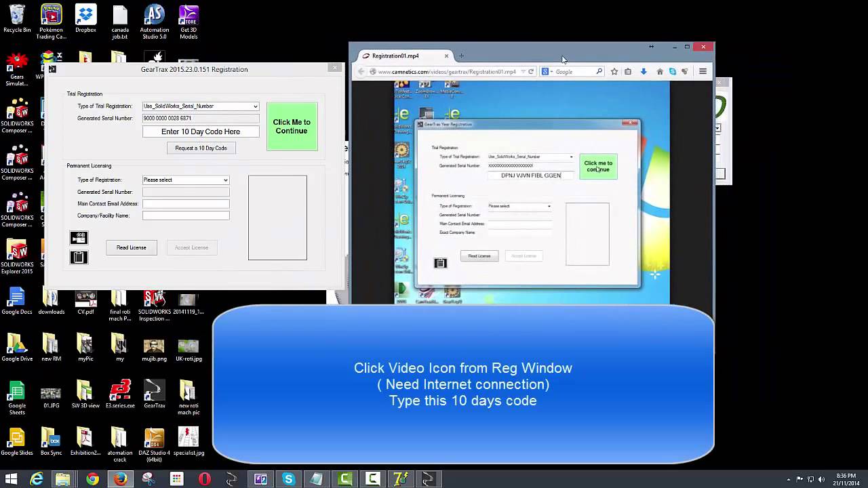The height and width of the screenshot is (488, 868).
Task: Select the specialist.jpg desktop file
Action: [189, 441]
